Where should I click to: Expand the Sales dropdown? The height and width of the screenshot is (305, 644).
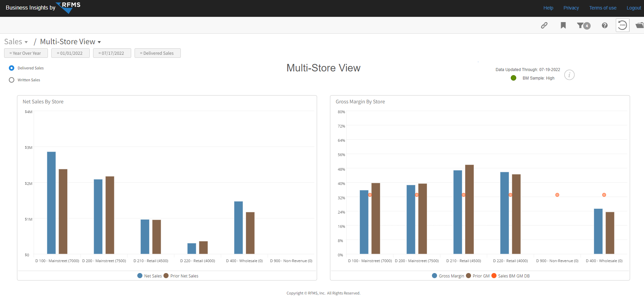click(x=16, y=42)
